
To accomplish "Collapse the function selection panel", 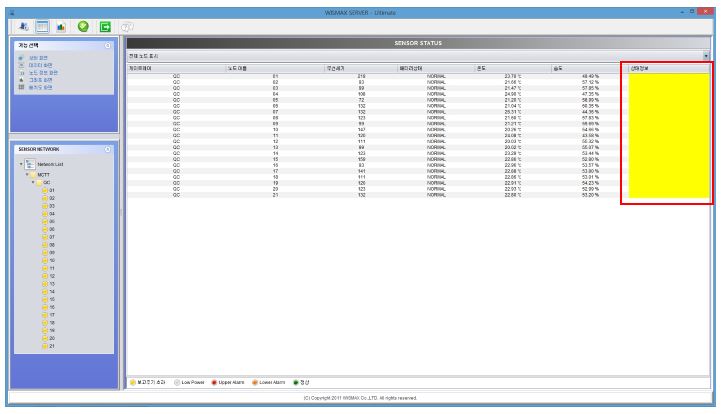I will (x=107, y=46).
